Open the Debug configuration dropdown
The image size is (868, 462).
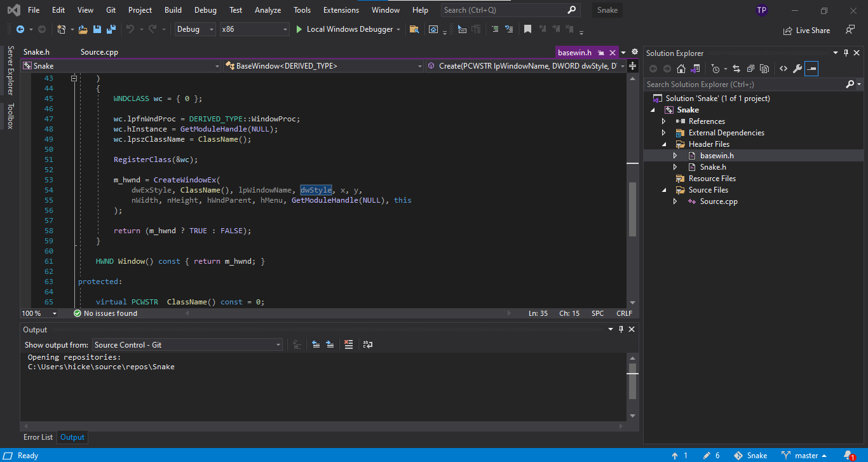[x=195, y=29]
